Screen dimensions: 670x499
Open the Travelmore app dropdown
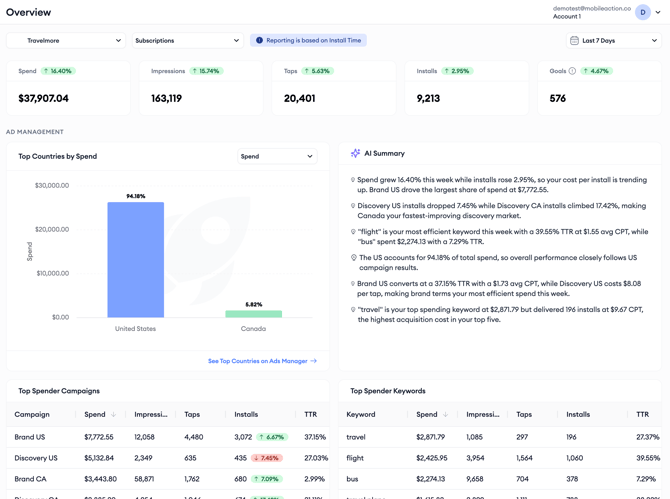[x=66, y=41]
